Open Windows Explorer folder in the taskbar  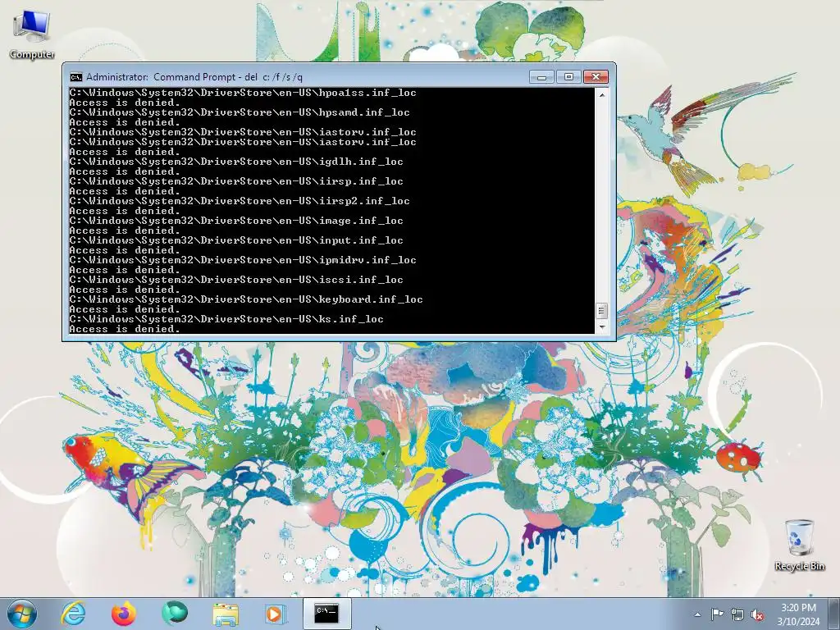point(226,614)
